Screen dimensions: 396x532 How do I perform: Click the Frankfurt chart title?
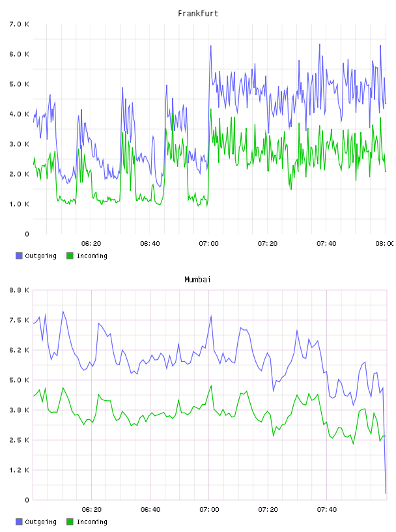click(x=198, y=14)
